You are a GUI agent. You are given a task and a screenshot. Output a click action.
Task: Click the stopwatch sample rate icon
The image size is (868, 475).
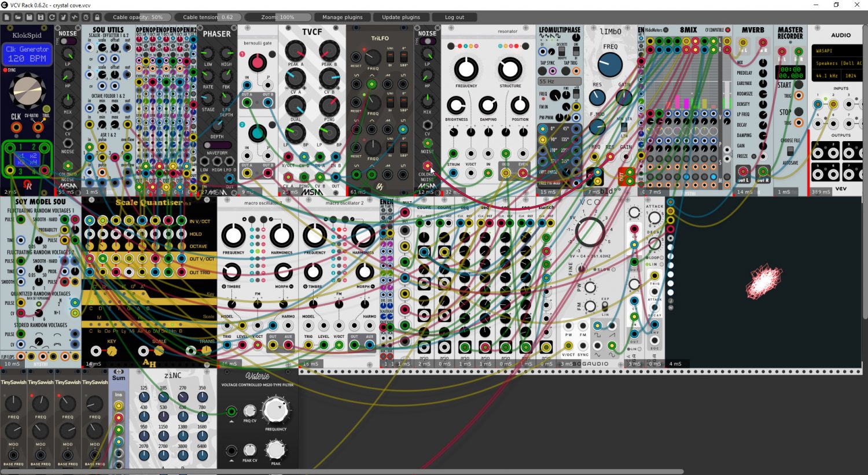pyautogui.click(x=86, y=17)
